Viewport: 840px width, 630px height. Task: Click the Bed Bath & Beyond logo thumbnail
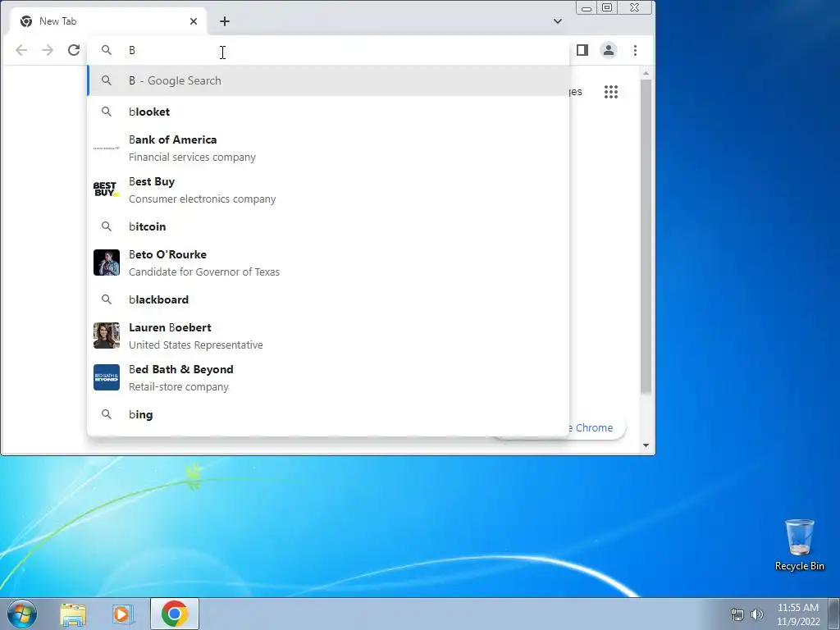click(x=107, y=377)
